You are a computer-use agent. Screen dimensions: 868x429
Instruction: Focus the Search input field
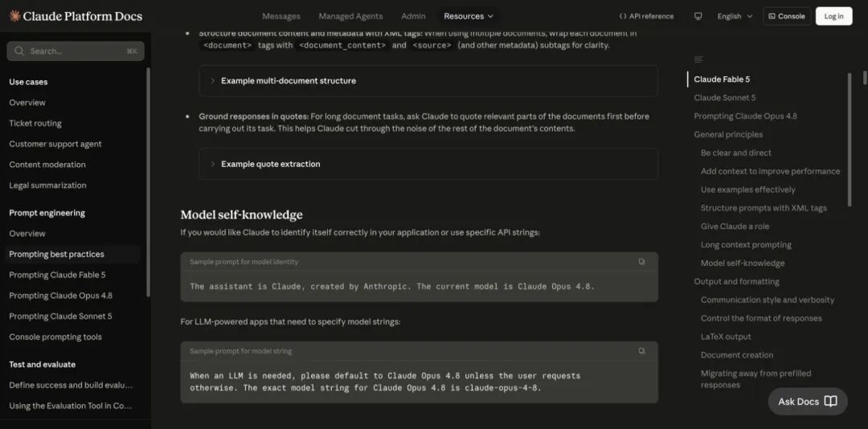point(76,51)
